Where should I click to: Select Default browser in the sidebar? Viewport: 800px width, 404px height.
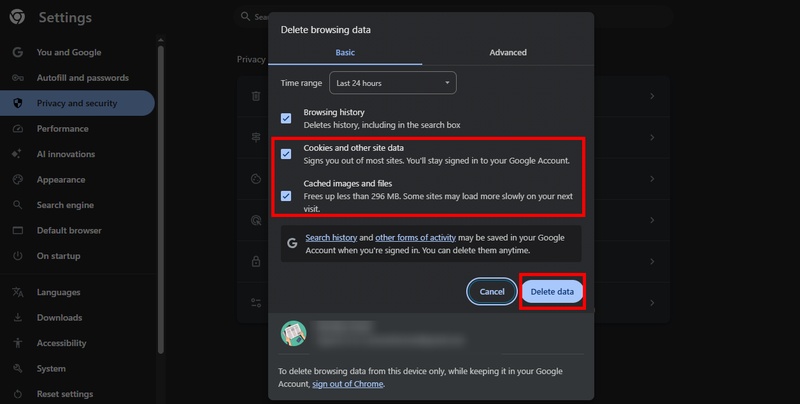point(69,231)
